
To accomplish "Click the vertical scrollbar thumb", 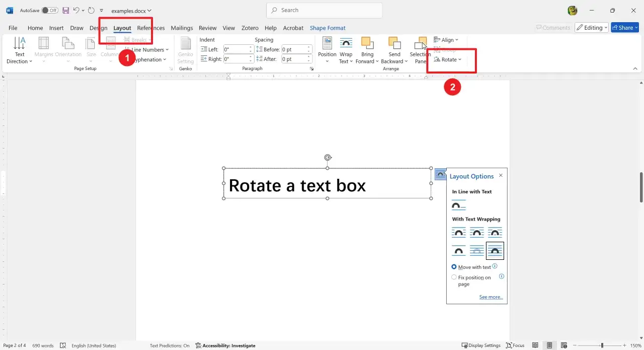I will click(640, 187).
